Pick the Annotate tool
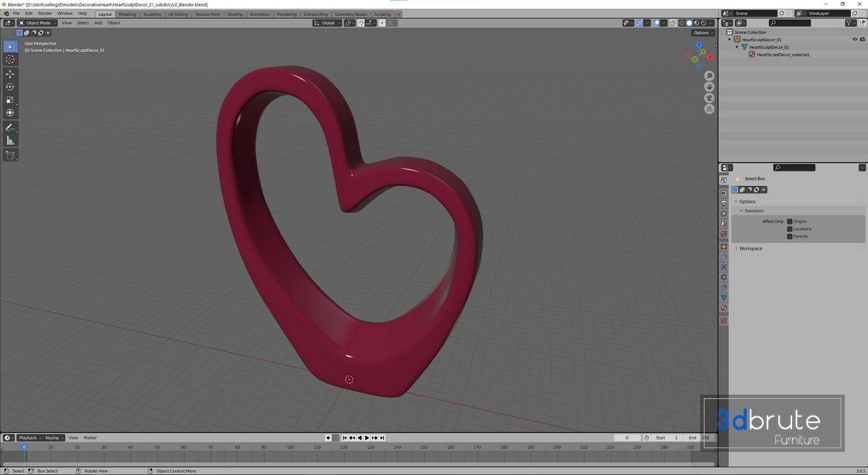 point(10,127)
